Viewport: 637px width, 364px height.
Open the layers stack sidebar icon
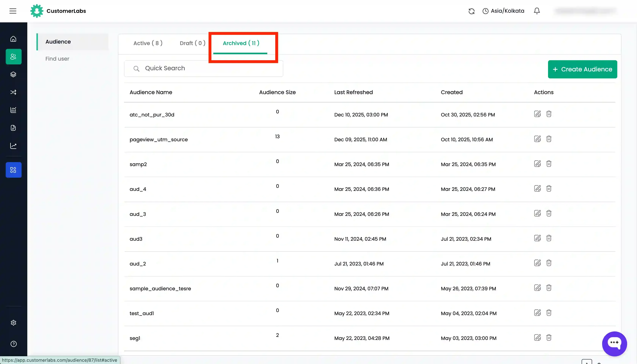click(x=13, y=74)
